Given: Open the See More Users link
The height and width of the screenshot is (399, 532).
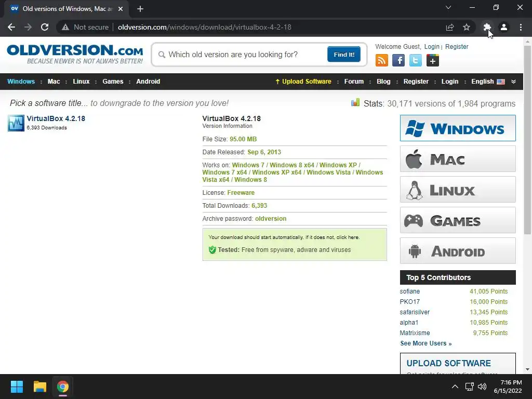Looking at the screenshot, I should (x=426, y=343).
